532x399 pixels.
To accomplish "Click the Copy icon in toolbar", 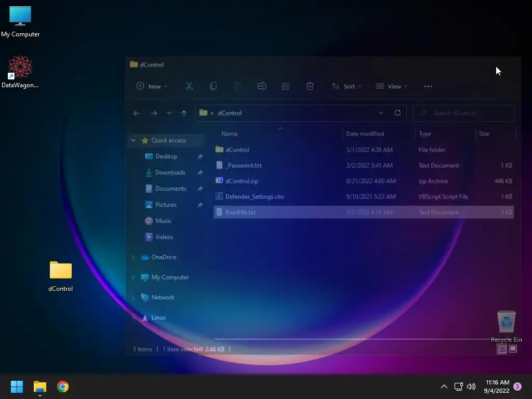I will pos(214,86).
